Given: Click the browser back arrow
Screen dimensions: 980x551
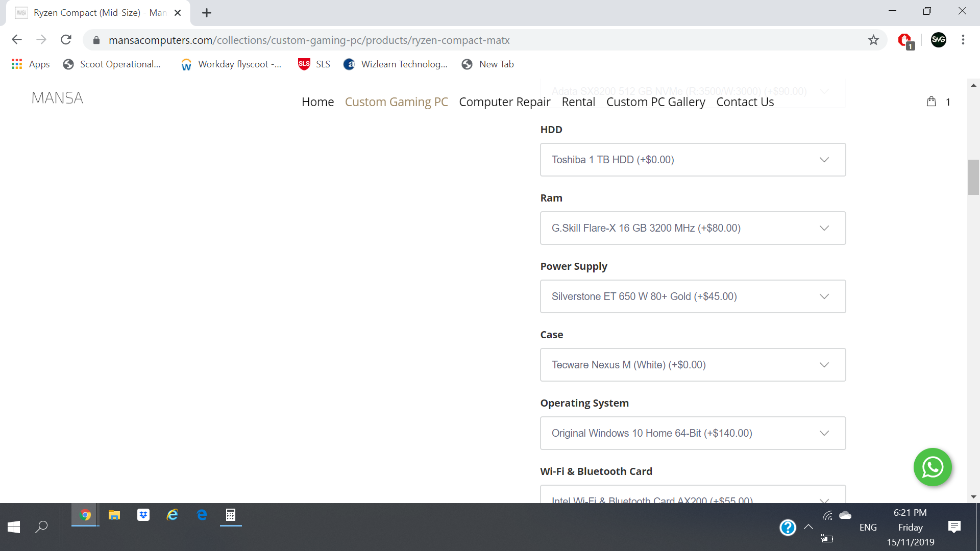Looking at the screenshot, I should (17, 40).
